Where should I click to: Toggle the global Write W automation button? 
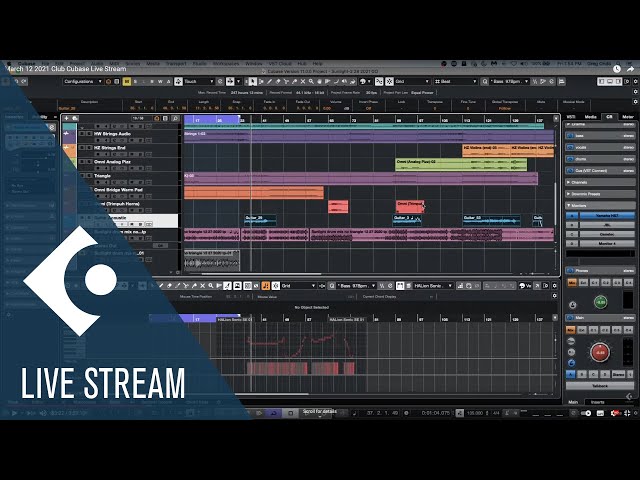pos(160,82)
